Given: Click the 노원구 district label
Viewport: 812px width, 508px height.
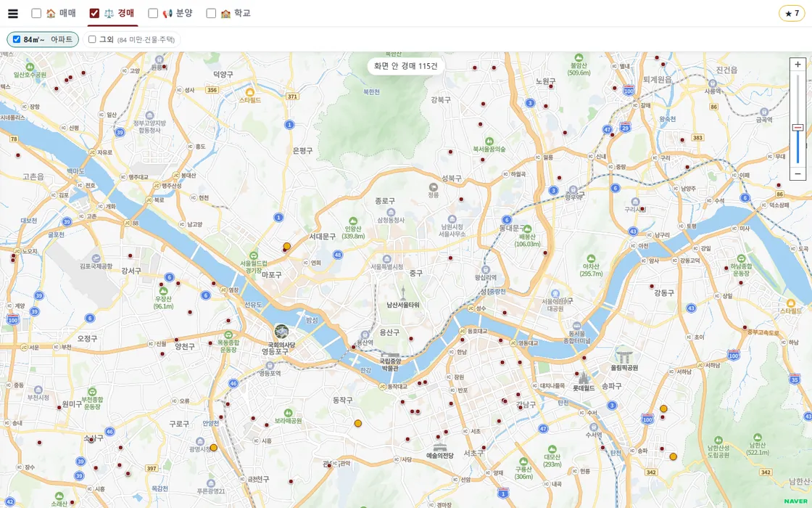Looking at the screenshot, I should click(x=546, y=81).
